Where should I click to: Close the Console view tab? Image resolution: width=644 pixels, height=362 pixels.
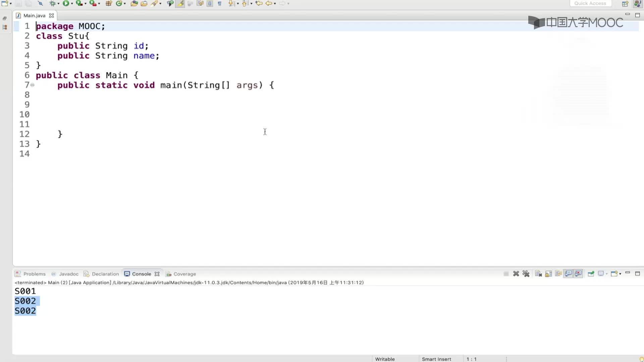(x=157, y=274)
